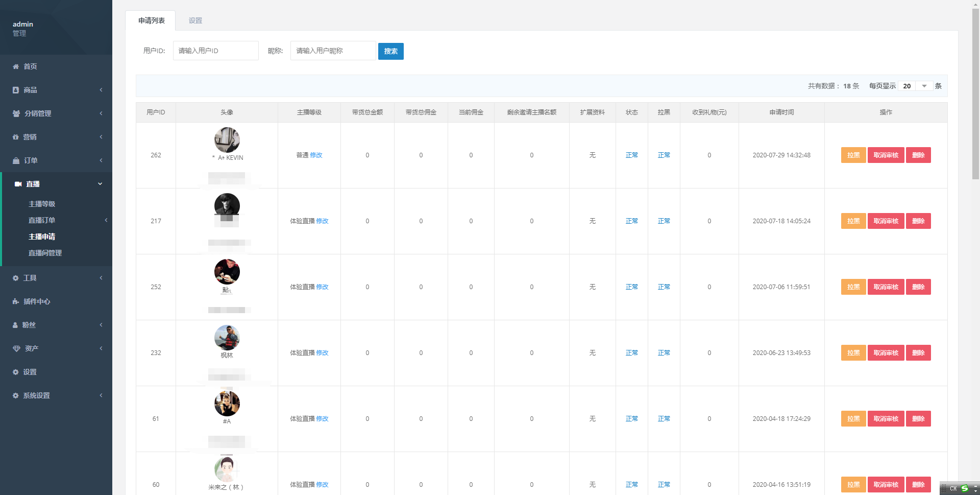Focus the 用户ID input field
The image size is (980, 495).
pyautogui.click(x=215, y=51)
